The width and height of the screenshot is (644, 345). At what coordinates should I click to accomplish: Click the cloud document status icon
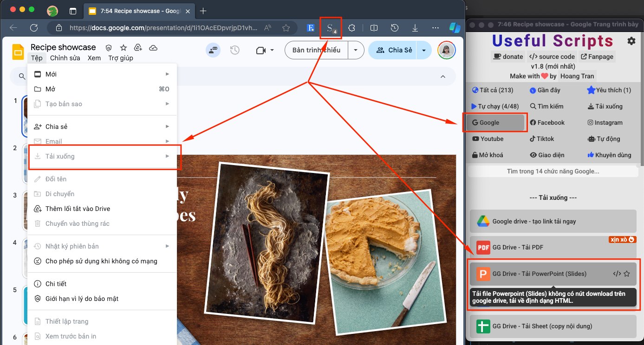click(x=153, y=47)
